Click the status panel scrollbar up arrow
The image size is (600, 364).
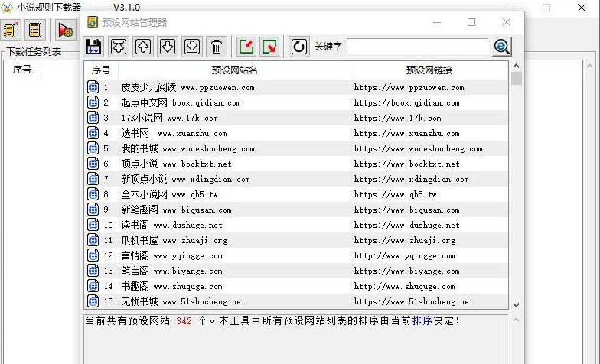pos(516,320)
